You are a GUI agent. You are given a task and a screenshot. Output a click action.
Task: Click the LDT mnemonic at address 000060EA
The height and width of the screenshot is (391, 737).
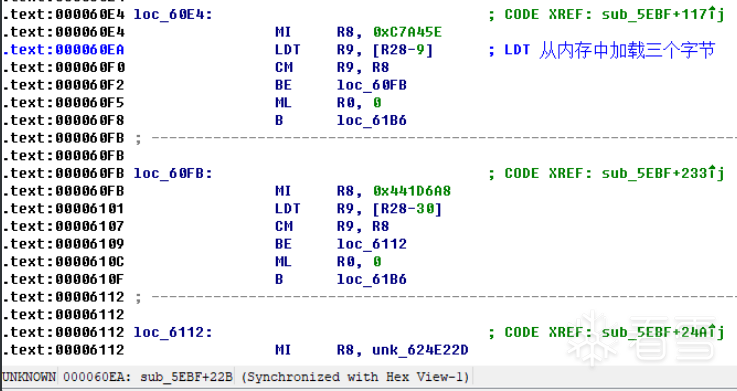[288, 50]
